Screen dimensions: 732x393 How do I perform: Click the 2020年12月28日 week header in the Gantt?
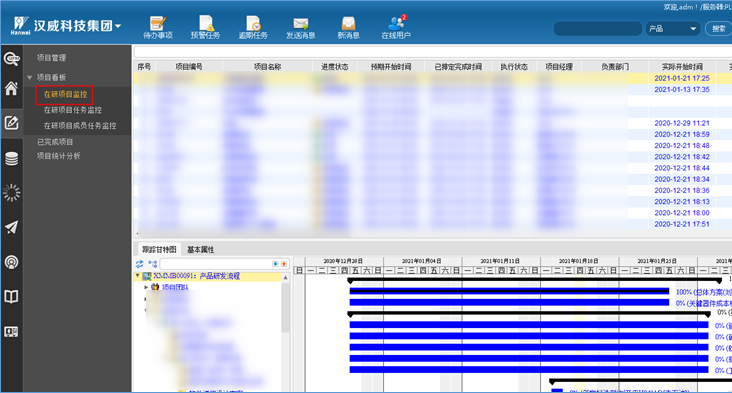(344, 261)
